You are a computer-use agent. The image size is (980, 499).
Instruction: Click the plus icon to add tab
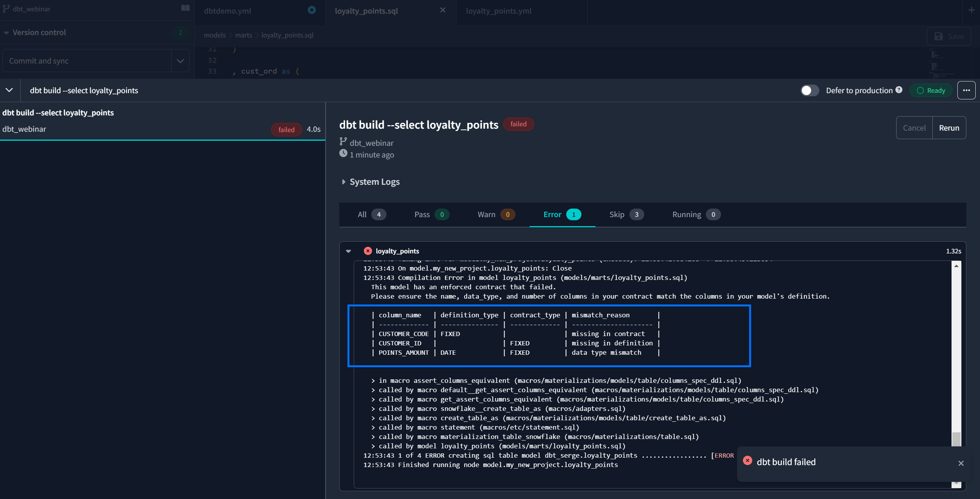[x=971, y=10]
